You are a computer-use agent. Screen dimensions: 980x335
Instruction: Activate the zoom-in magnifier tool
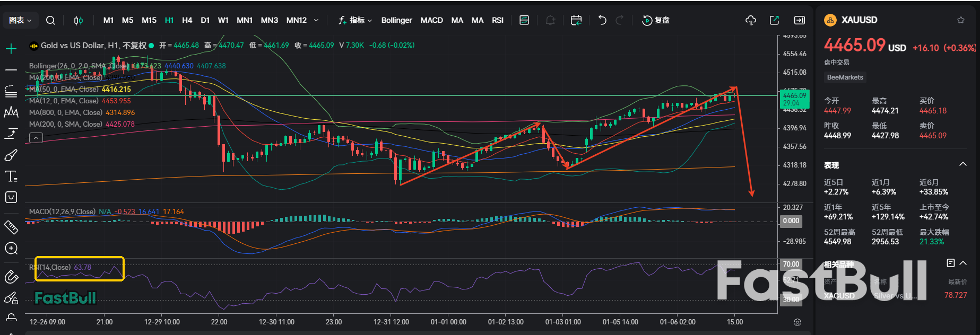[11, 248]
